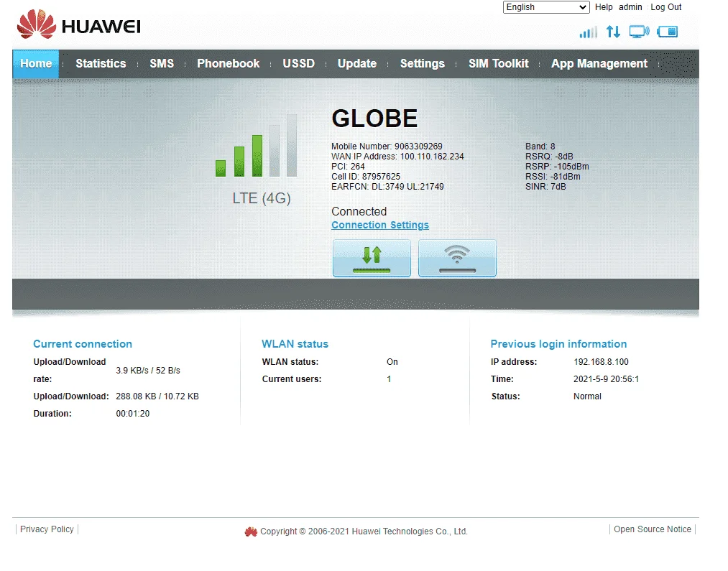This screenshot has width=728, height=571.
Task: Click the Band: 8 value
Action: click(x=540, y=146)
